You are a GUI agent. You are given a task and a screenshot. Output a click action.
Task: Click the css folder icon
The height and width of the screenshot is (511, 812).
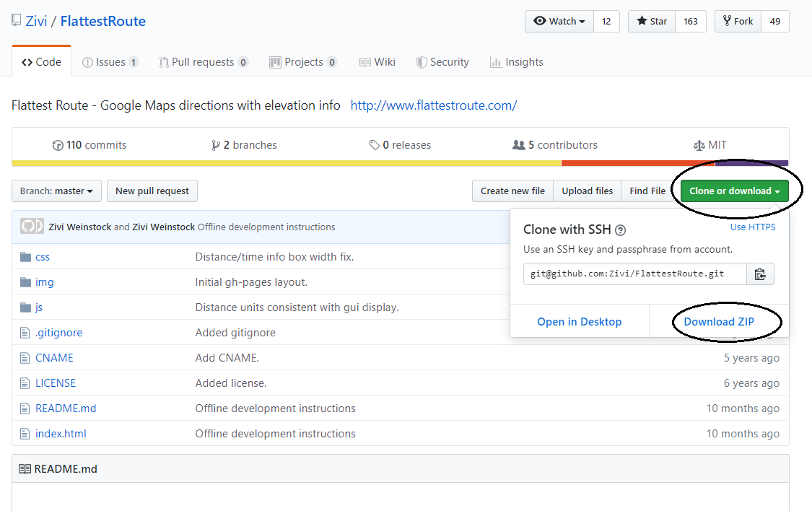tap(25, 257)
